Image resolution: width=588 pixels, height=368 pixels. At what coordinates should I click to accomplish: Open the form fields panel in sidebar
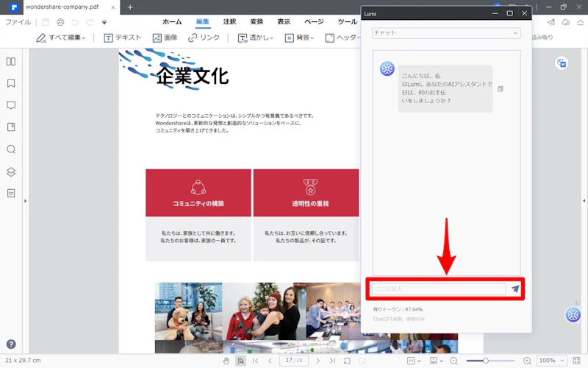(x=11, y=193)
